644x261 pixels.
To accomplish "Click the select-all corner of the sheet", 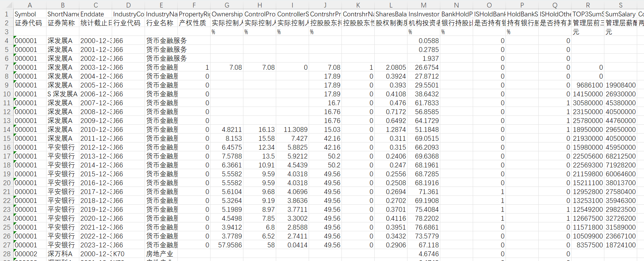I will click(6, 5).
